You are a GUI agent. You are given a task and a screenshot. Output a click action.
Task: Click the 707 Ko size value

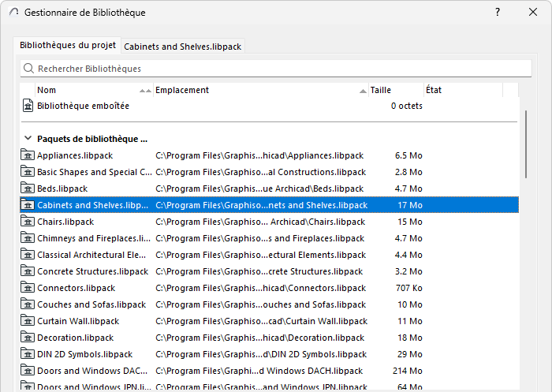408,288
